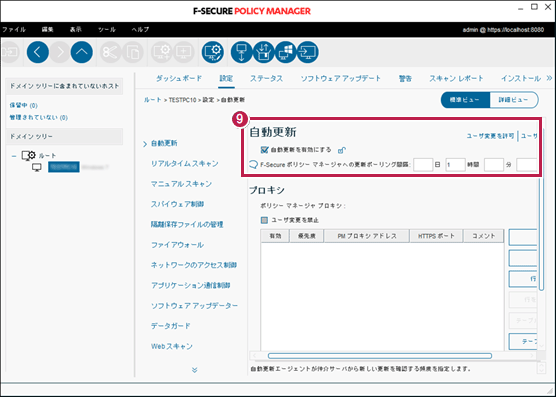Screen dimensions: 556x397
Task: Open 自動更新 settings category
Action: click(164, 143)
